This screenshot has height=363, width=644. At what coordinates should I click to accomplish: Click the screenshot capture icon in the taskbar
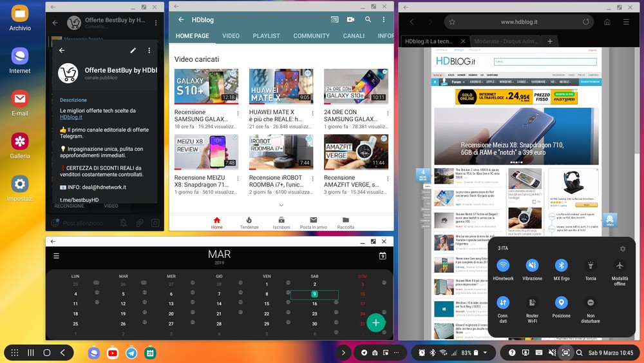pyautogui.click(x=565, y=353)
